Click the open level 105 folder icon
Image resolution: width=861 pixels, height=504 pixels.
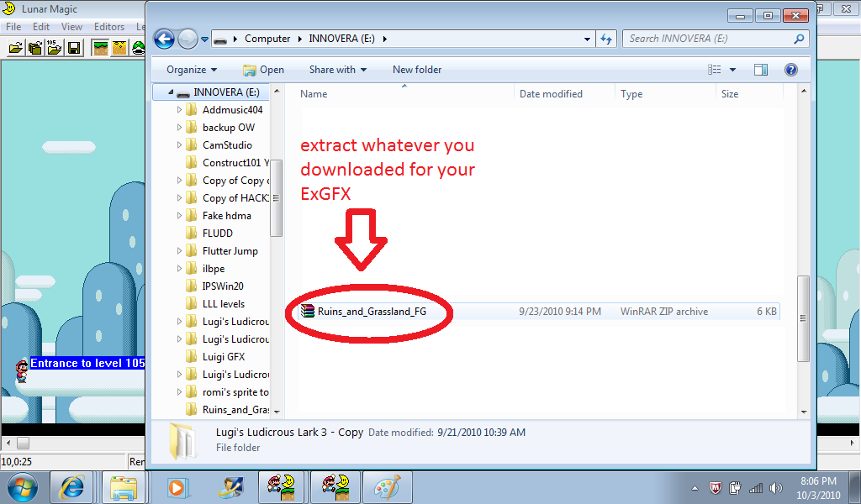point(55,48)
